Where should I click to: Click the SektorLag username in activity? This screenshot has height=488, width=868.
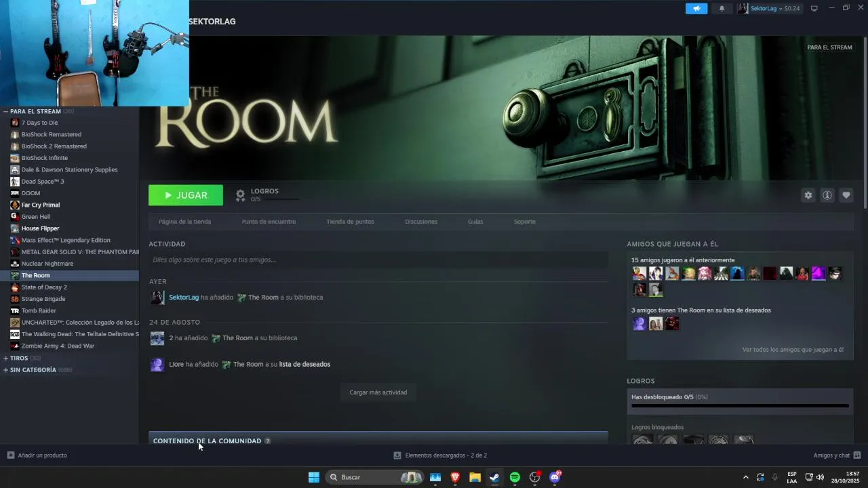pyautogui.click(x=184, y=298)
